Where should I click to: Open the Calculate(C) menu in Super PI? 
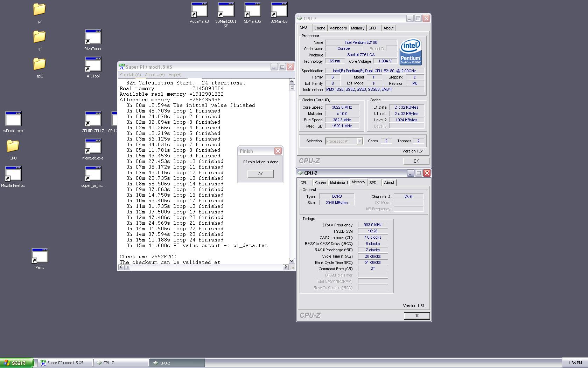tap(130, 75)
